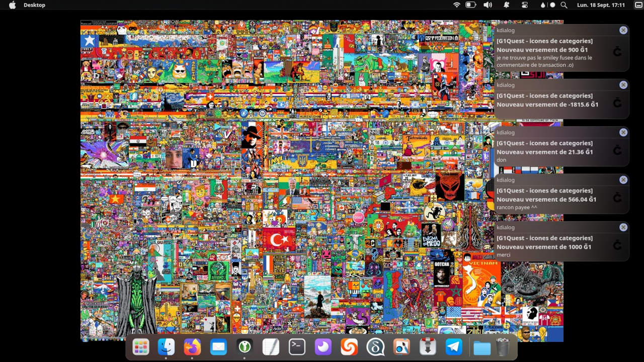Click the 'rancon payee ^^' comment text
Image resolution: width=644 pixels, height=362 pixels.
click(516, 207)
